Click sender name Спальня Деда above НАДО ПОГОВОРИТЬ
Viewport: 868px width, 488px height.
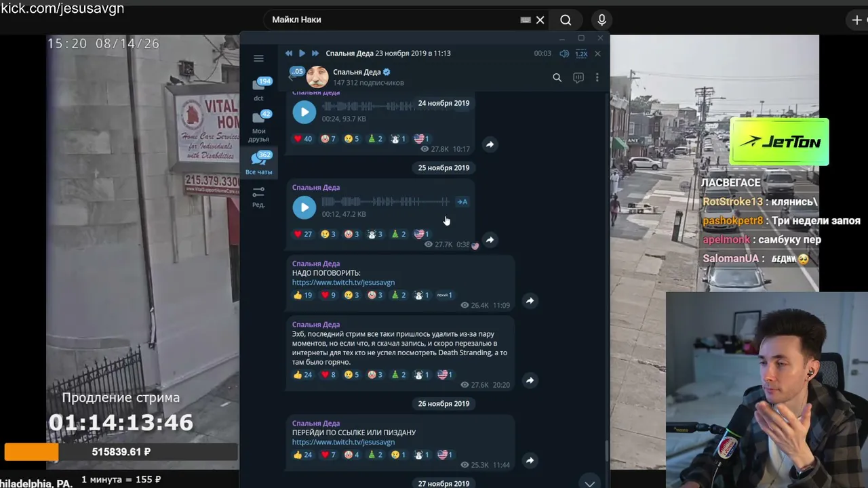(x=316, y=264)
